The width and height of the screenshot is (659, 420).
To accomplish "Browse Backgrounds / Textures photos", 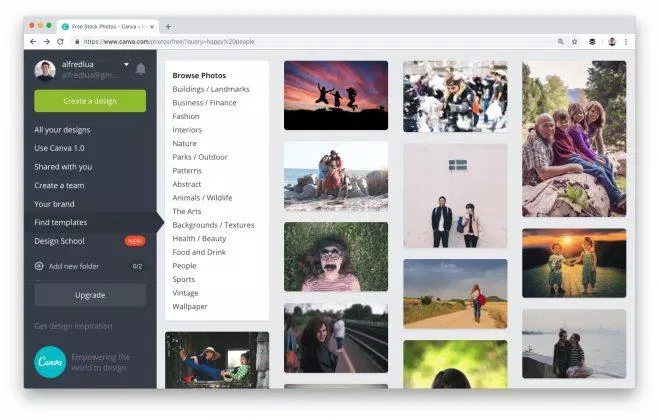I will click(x=213, y=225).
